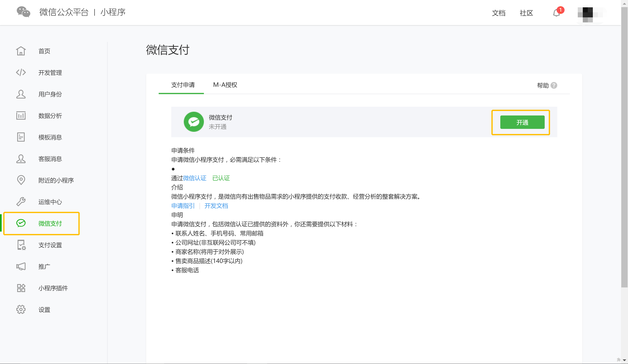Click the green WeChat Pay logo circle
Image resolution: width=628 pixels, height=364 pixels.
click(194, 122)
